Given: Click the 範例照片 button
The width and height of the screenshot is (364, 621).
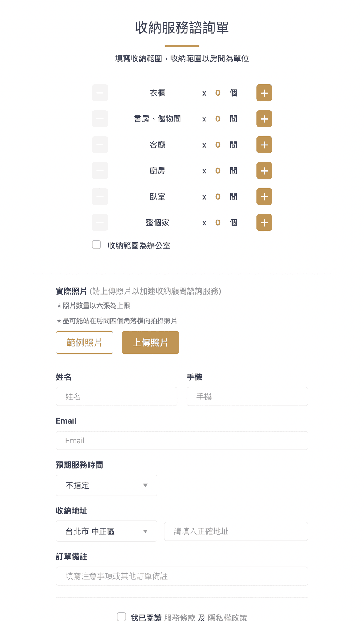Looking at the screenshot, I should [x=84, y=343].
